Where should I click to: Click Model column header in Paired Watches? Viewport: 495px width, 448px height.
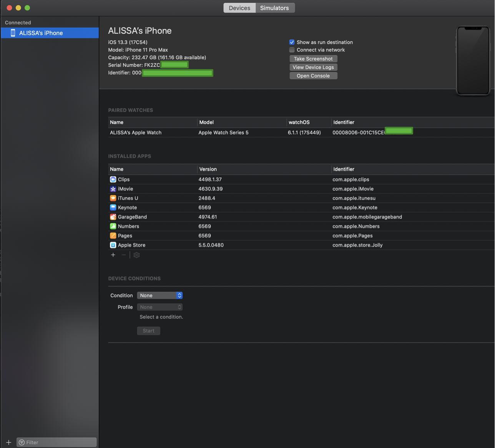click(x=206, y=122)
